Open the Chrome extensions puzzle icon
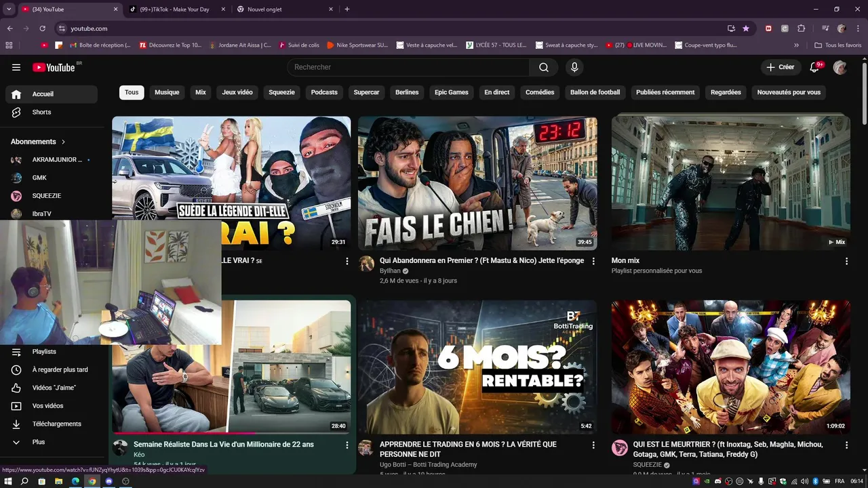Screen dimensions: 868x488 [x=801, y=28]
